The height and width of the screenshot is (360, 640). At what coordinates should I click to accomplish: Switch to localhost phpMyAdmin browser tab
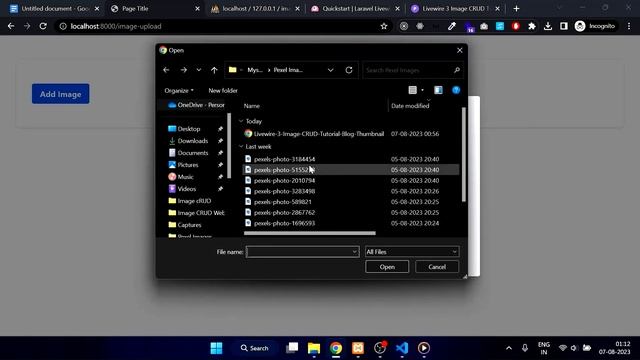[256, 9]
